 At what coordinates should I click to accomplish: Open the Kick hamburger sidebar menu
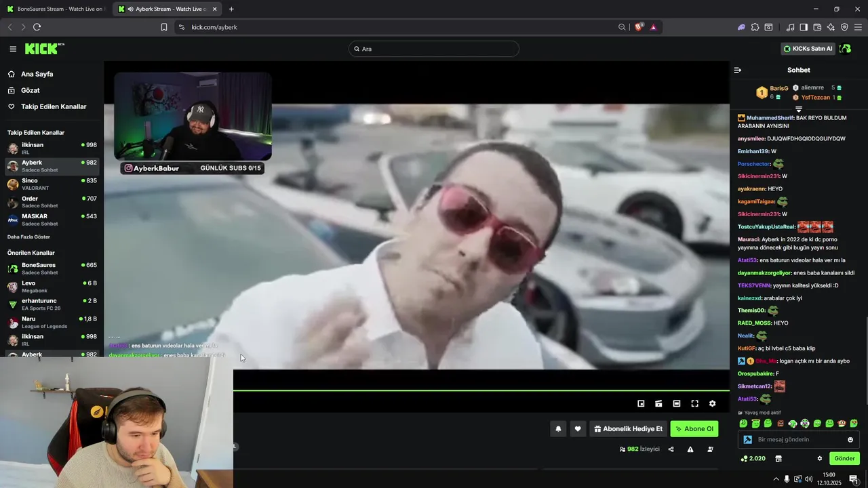[13, 49]
